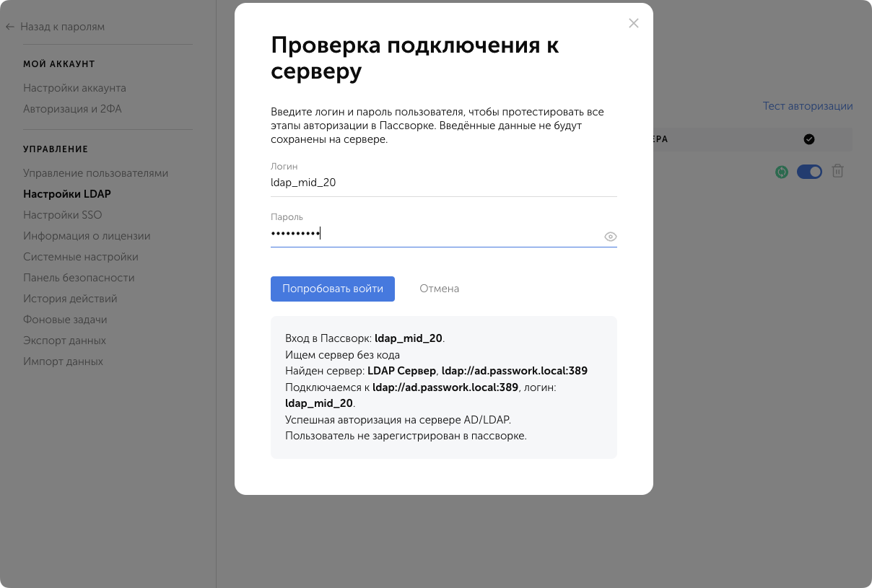Screen dimensions: 872x588
Task: Close the connection check dialog
Action: (634, 23)
